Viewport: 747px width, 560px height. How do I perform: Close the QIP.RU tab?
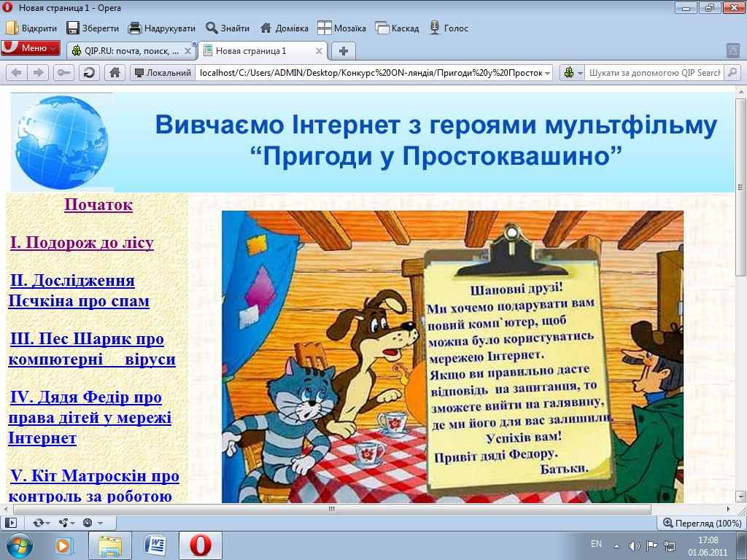tap(187, 51)
